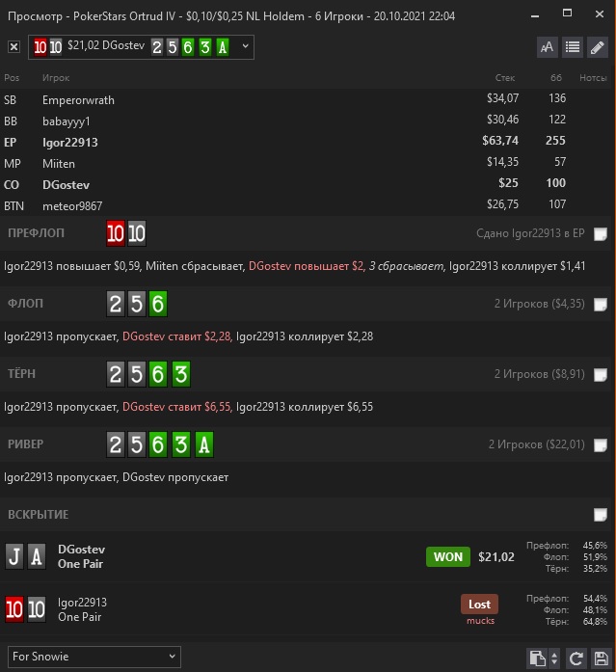
Task: Click the 3 сбрасывает italic text
Action: pyautogui.click(x=406, y=266)
